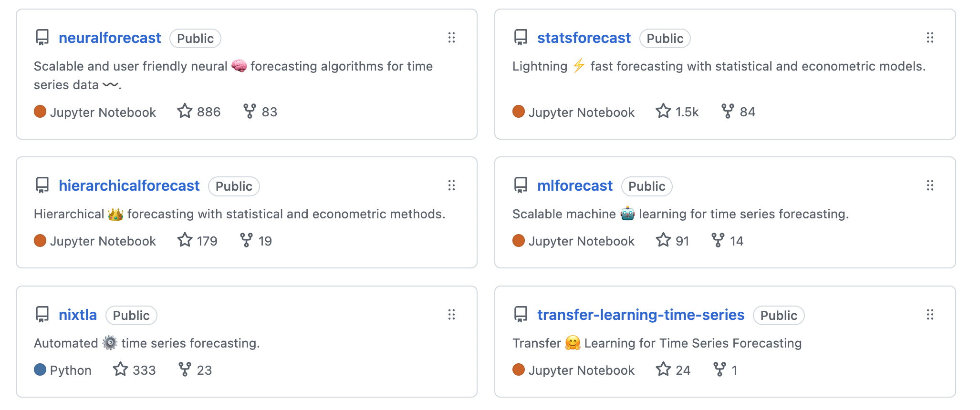Screen dimensions: 980x410
Task: View the 179 stars on hierarchicalforecast
Action: 197,241
